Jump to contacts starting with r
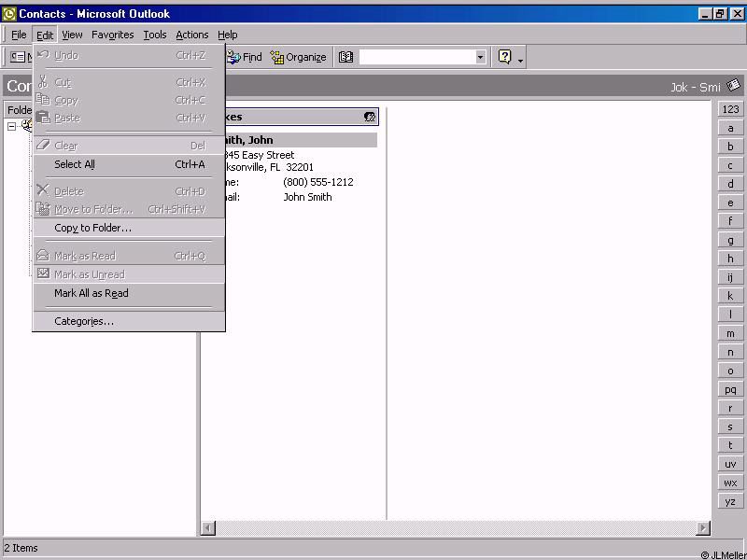The height and width of the screenshot is (560, 747). click(x=730, y=408)
